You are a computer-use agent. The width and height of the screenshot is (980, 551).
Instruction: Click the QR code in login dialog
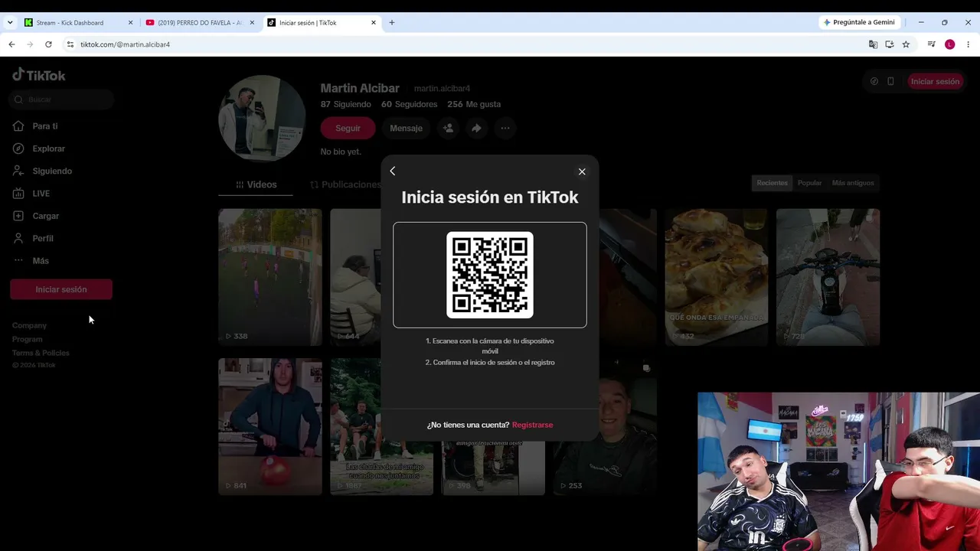(x=490, y=275)
